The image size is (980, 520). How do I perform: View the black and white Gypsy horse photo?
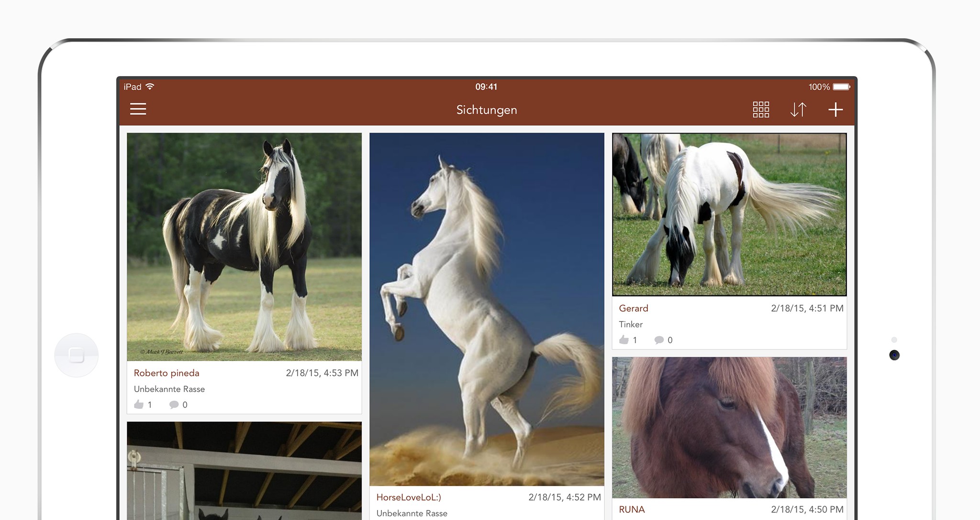(244, 247)
